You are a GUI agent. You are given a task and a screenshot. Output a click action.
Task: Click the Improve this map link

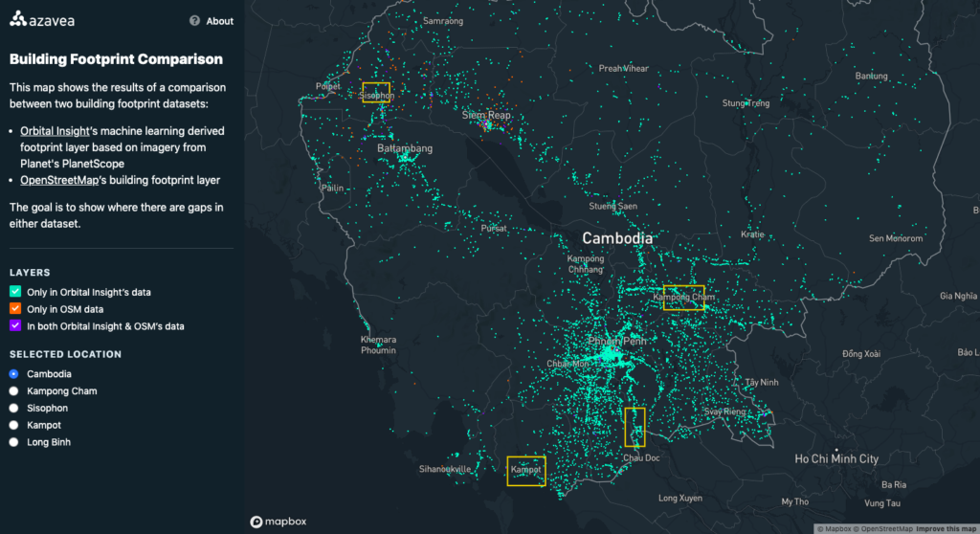pos(947,529)
